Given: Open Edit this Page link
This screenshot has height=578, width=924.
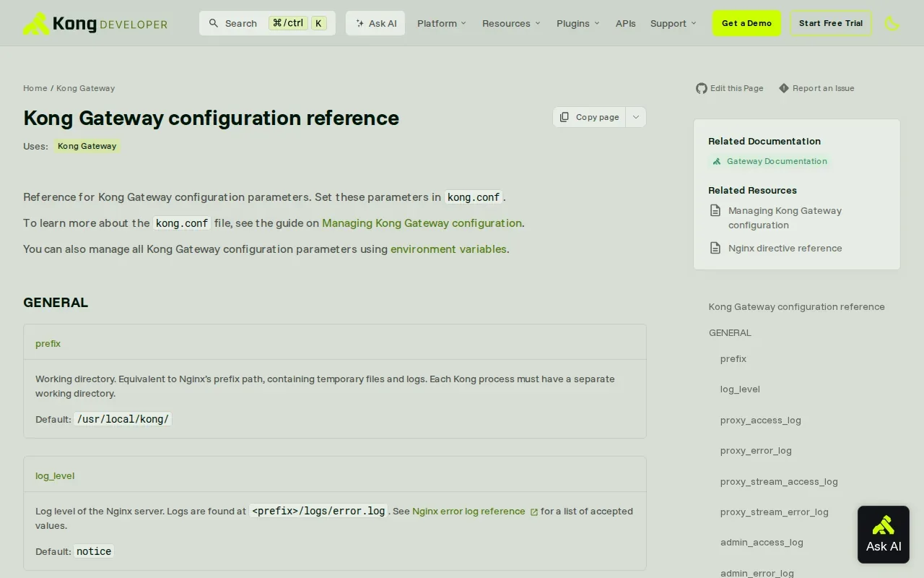Looking at the screenshot, I should point(736,88).
